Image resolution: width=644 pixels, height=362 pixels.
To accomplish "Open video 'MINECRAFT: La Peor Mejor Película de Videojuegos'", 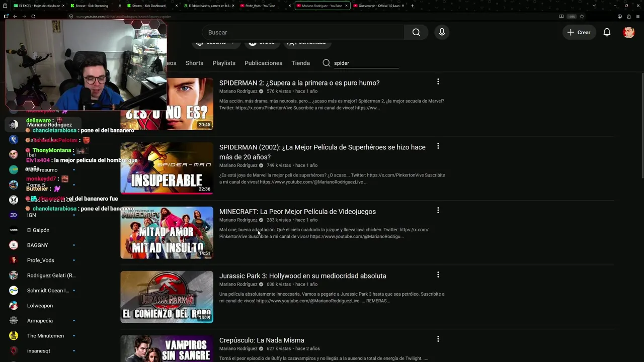I will click(x=297, y=212).
